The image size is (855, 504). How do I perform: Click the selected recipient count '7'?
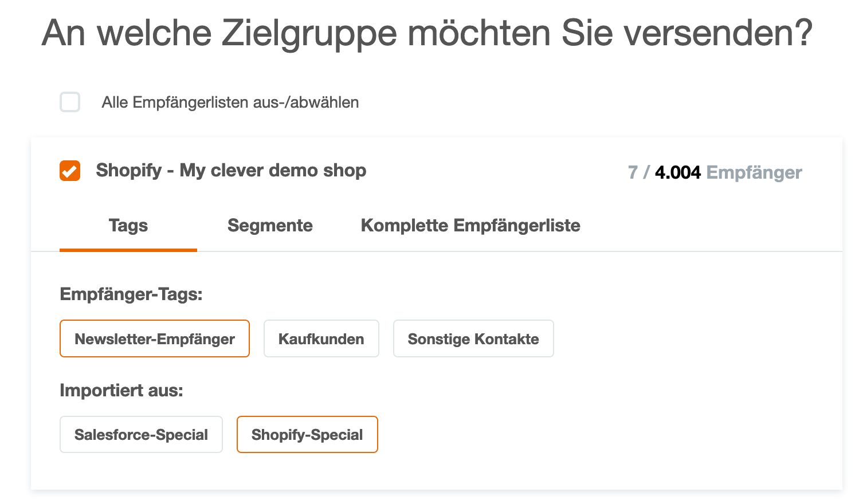[x=633, y=172]
